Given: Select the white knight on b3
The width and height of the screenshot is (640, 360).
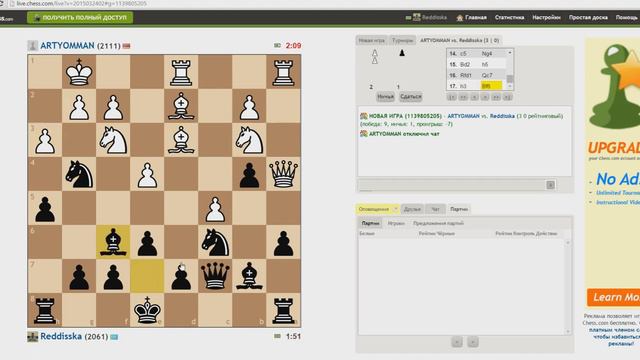Looking at the screenshot, I should pyautogui.click(x=249, y=140).
